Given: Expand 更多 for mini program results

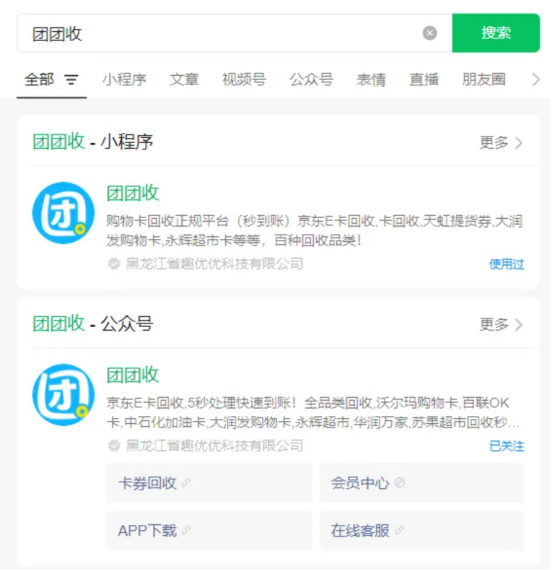Looking at the screenshot, I should pos(501,142).
